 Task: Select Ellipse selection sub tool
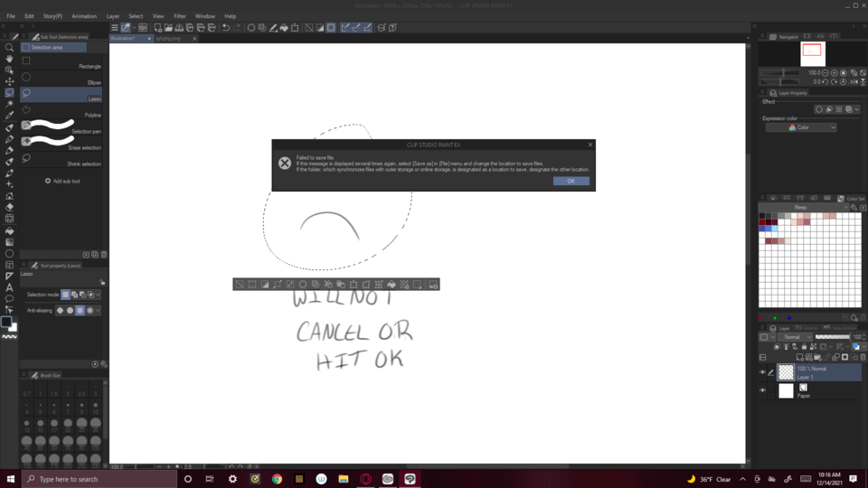[x=61, y=79]
